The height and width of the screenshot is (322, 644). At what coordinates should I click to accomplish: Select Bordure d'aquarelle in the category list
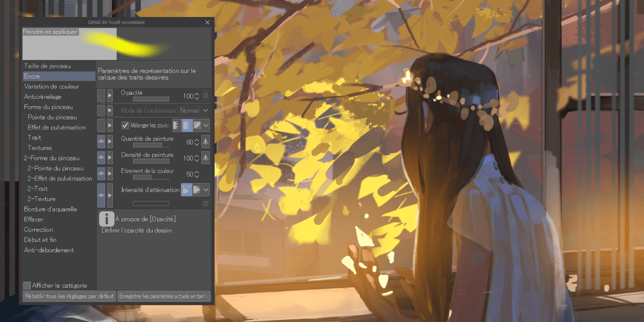[x=51, y=209]
